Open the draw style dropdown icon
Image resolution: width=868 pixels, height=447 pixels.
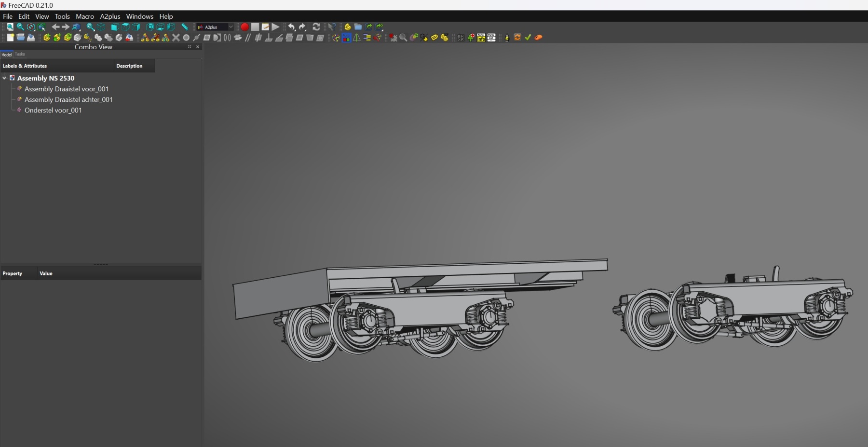pyautogui.click(x=31, y=27)
